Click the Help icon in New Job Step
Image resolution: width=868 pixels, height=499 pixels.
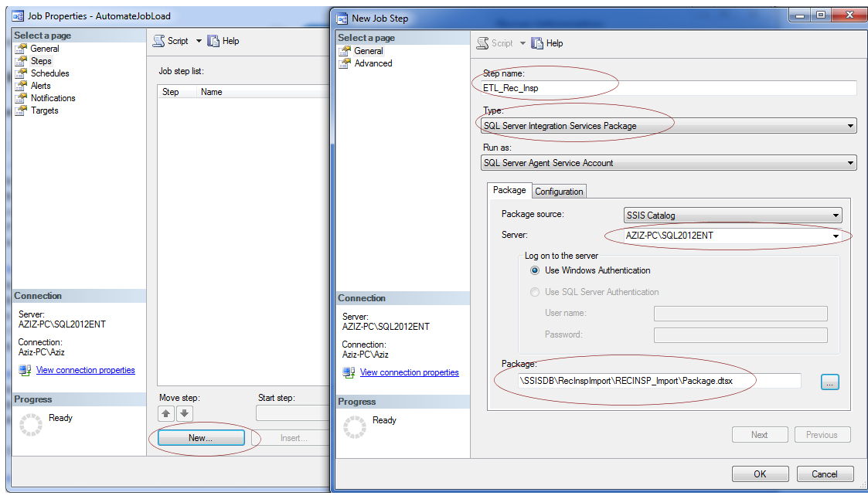(536, 42)
